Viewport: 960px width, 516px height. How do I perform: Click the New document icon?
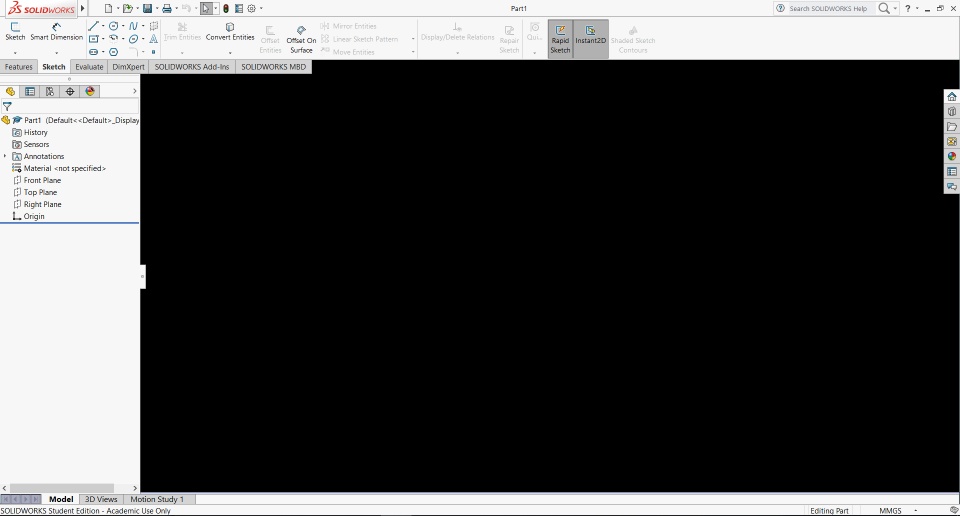click(x=108, y=9)
